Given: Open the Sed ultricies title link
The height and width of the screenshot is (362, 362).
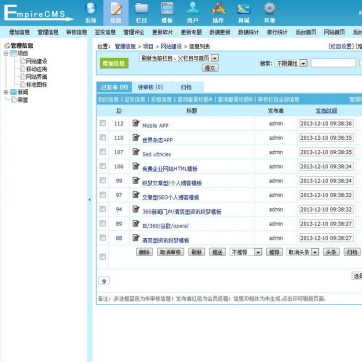Looking at the screenshot, I should point(157,154).
